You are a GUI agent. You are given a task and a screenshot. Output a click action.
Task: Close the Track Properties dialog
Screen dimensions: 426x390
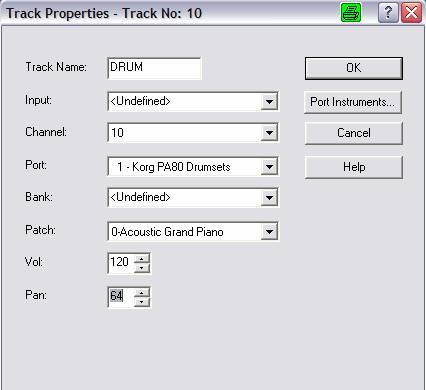pyautogui.click(x=411, y=13)
